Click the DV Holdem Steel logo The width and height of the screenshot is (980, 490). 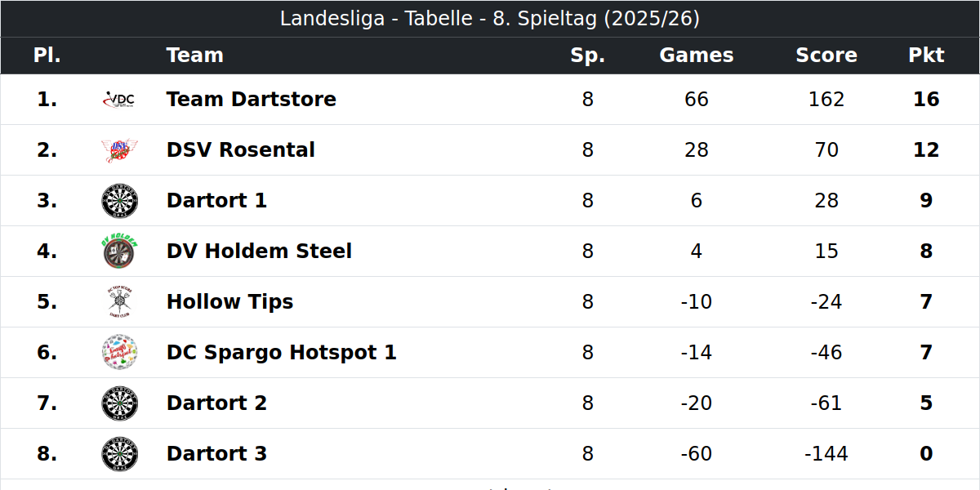(x=119, y=252)
